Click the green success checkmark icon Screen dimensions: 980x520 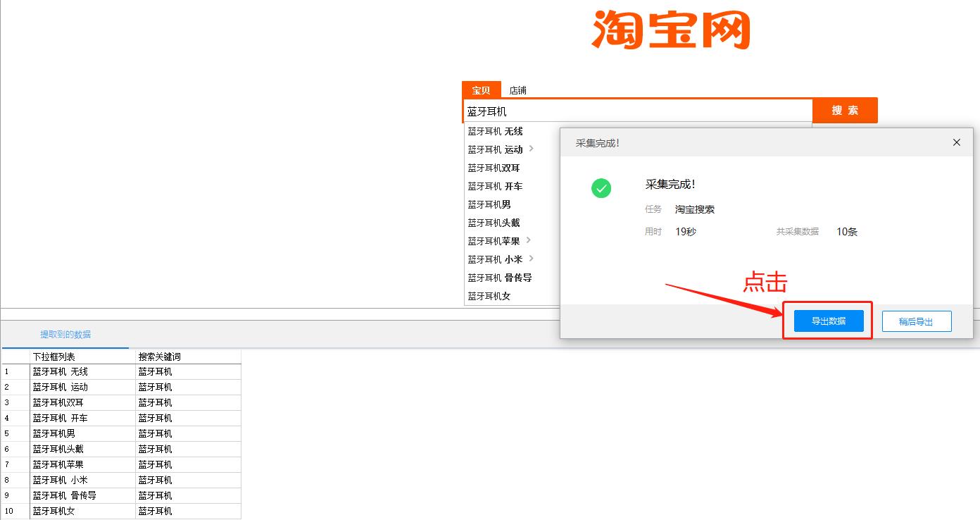pyautogui.click(x=601, y=188)
